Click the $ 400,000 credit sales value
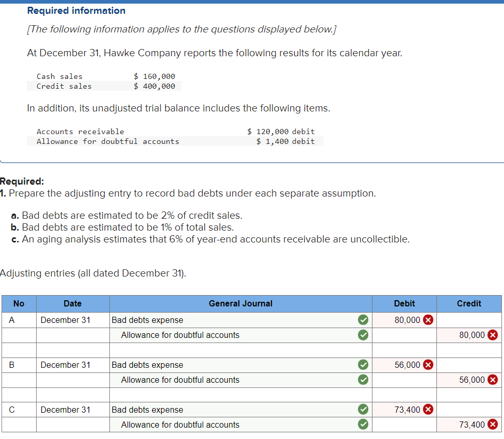This screenshot has width=504, height=439. (x=154, y=86)
